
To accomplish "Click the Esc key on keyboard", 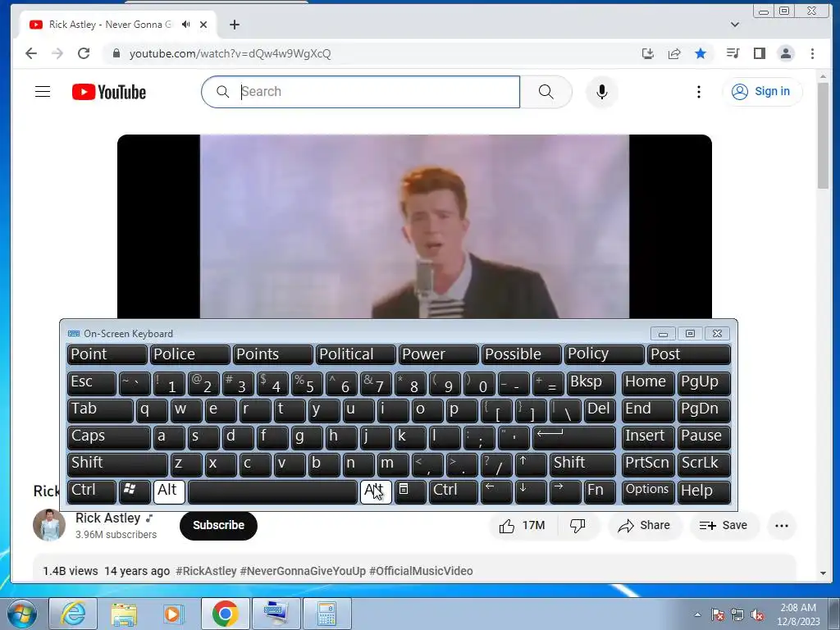I will click(92, 383).
